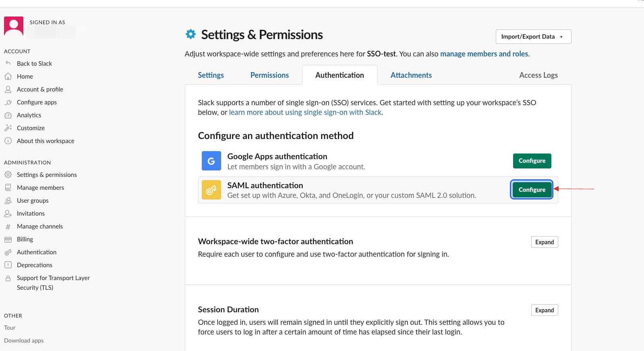Click the User groups icon

(8, 200)
